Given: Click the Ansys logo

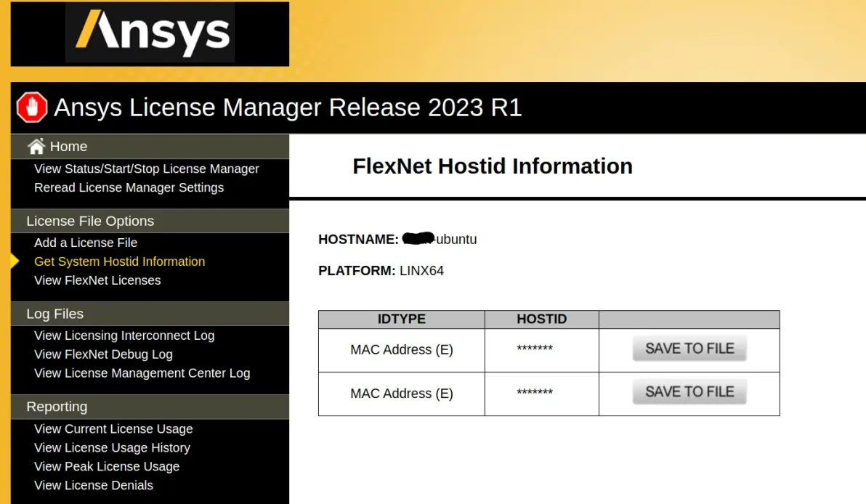Looking at the screenshot, I should pyautogui.click(x=150, y=33).
